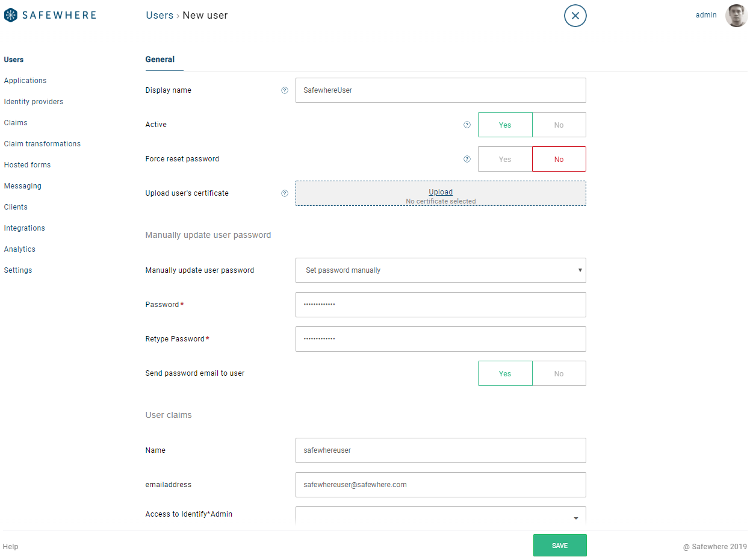Click the SAVE button
This screenshot has height=560, width=750.
coord(560,545)
